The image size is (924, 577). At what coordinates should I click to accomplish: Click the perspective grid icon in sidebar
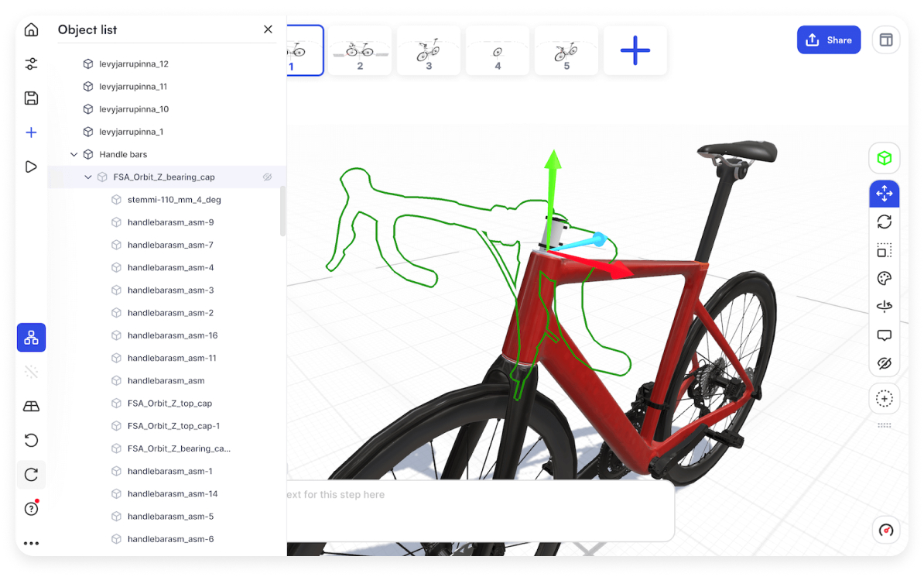point(31,407)
